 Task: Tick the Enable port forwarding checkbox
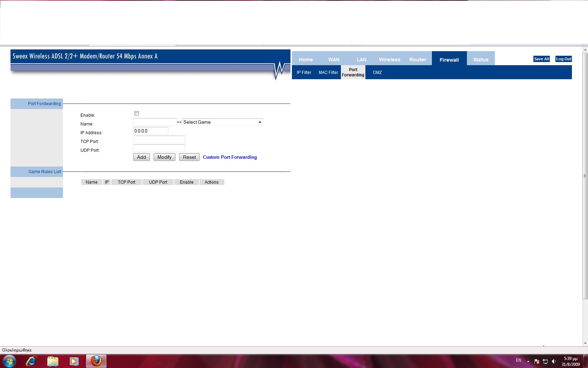click(136, 114)
